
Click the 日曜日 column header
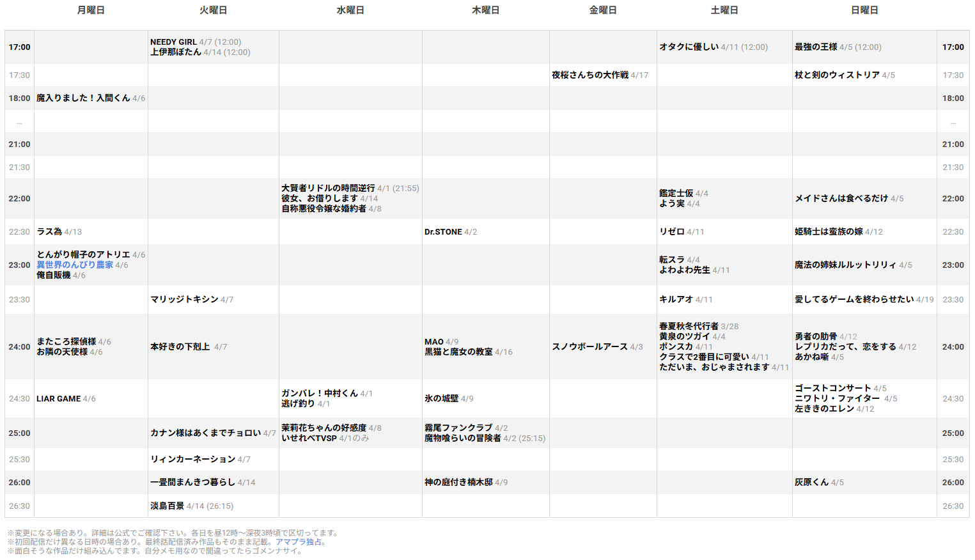click(864, 10)
